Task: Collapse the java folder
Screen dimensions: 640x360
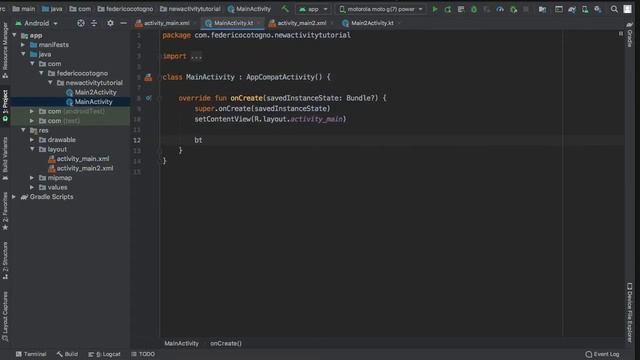Action: click(23, 54)
